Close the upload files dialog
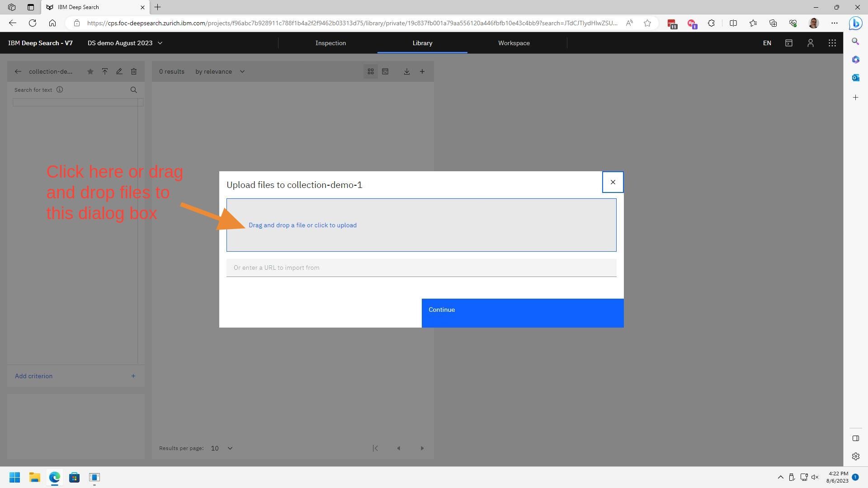The image size is (868, 488). 613,182
